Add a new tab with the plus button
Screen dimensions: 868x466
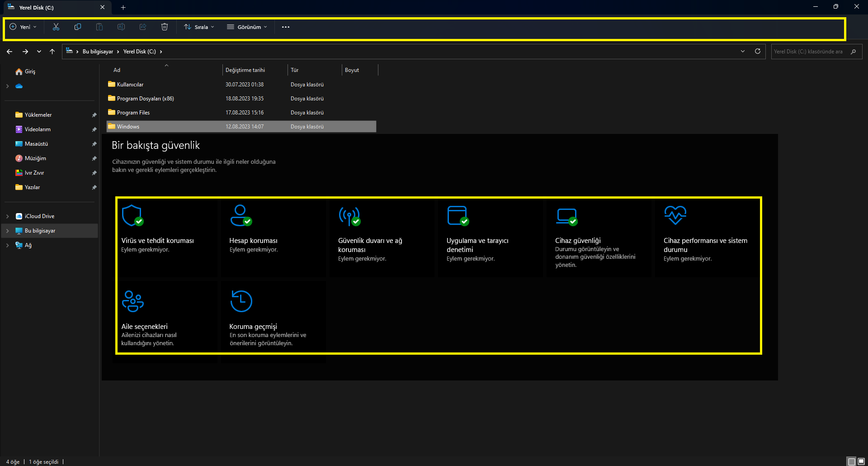123,7
